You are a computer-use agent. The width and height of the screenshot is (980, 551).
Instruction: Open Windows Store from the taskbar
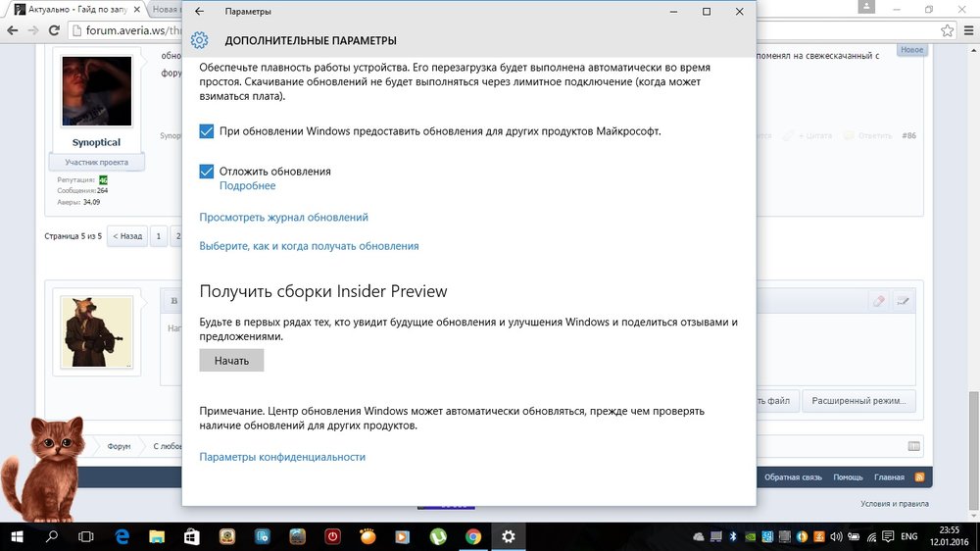(192, 536)
